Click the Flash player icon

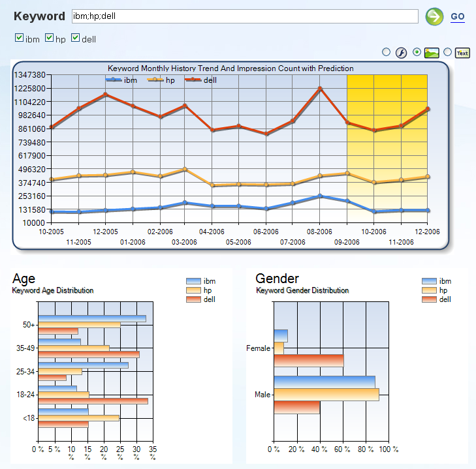click(401, 53)
